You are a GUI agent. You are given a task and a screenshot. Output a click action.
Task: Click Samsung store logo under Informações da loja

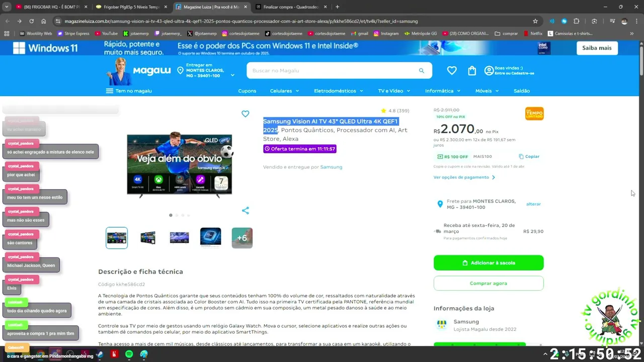tap(442, 325)
